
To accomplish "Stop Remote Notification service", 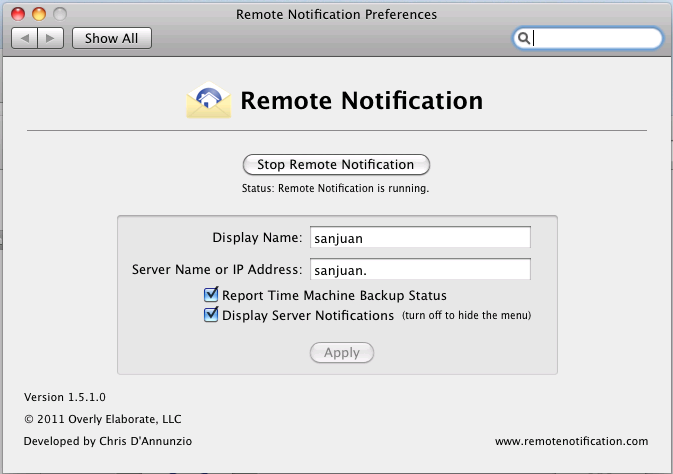I will click(x=336, y=164).
